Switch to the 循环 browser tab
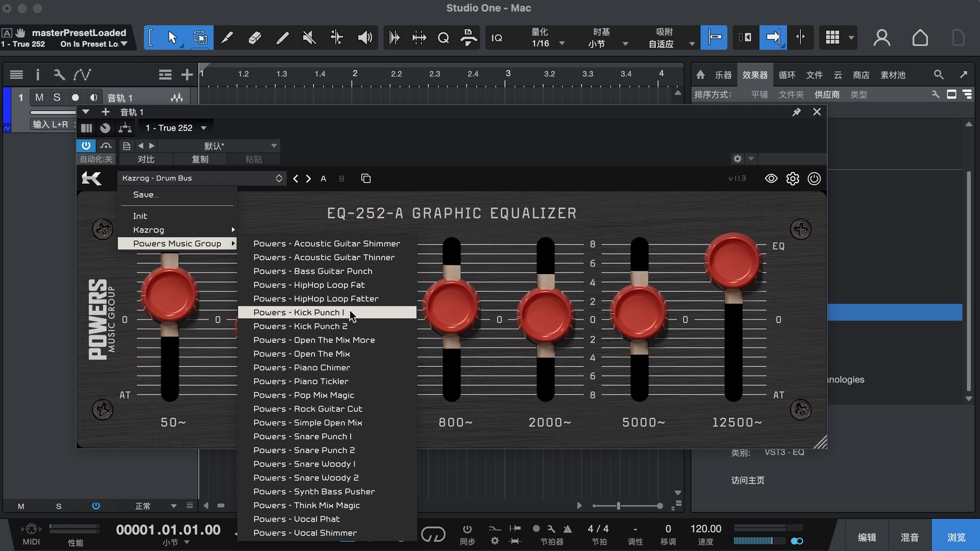Viewport: 980px width, 551px height. pyautogui.click(x=787, y=75)
